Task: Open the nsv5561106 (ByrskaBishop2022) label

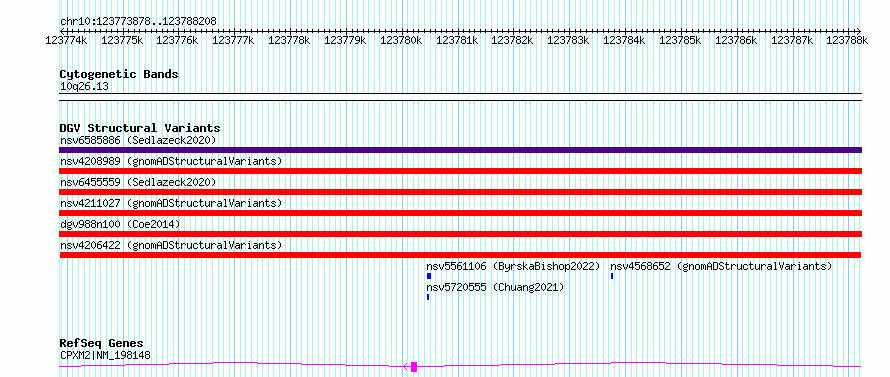Action: coord(513,266)
